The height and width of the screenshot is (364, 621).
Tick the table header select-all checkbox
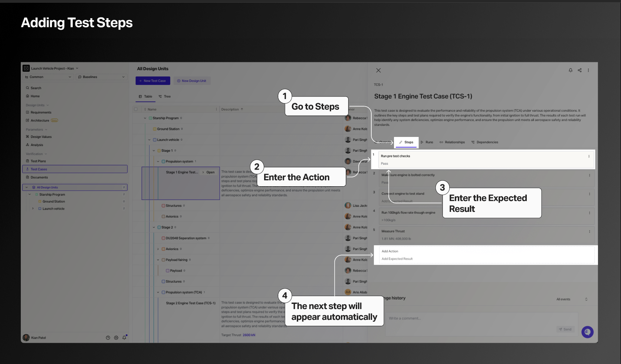[x=136, y=109]
